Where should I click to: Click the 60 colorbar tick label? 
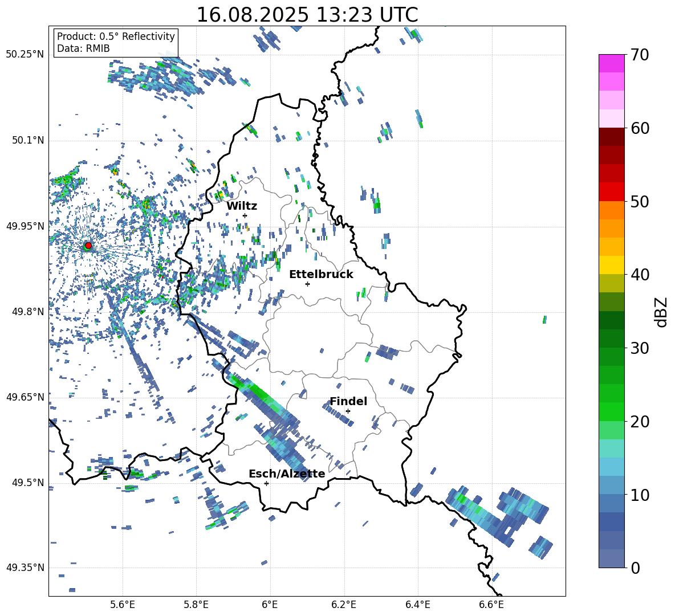(x=640, y=128)
